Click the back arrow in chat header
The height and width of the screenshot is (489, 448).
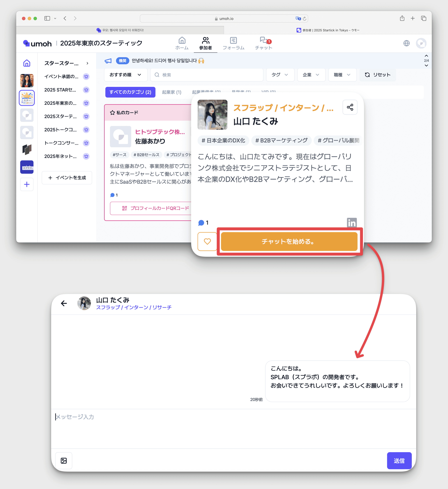point(64,303)
